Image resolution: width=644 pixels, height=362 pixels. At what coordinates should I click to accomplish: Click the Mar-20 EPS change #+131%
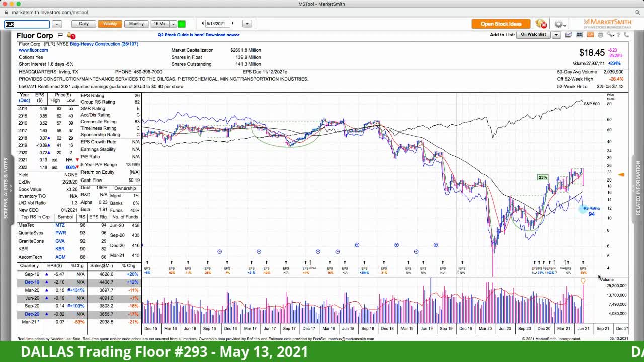tap(75, 290)
